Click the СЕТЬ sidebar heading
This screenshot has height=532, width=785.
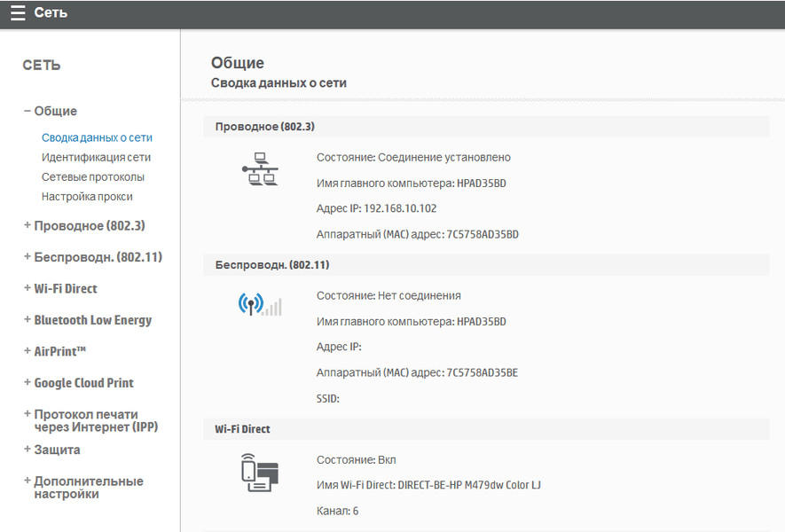42,65
